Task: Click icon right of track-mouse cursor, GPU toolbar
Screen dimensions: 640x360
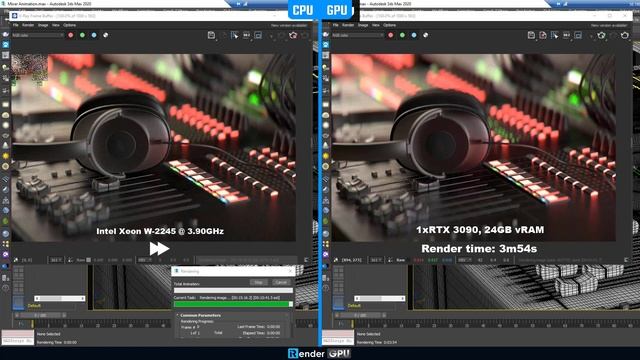Action: [567, 36]
